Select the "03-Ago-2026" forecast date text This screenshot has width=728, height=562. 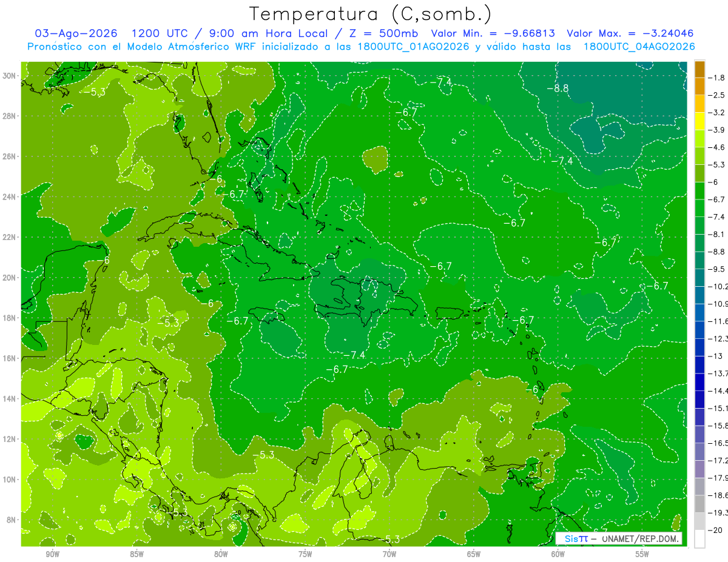pos(76,33)
